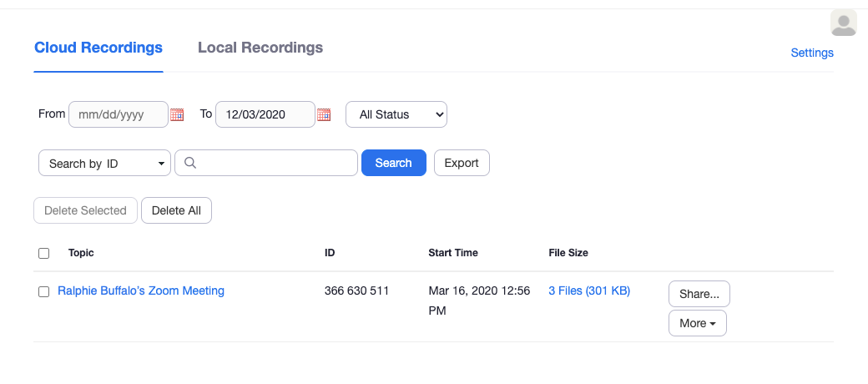Toggle the select-all checkbox beside Topic

[x=44, y=253]
